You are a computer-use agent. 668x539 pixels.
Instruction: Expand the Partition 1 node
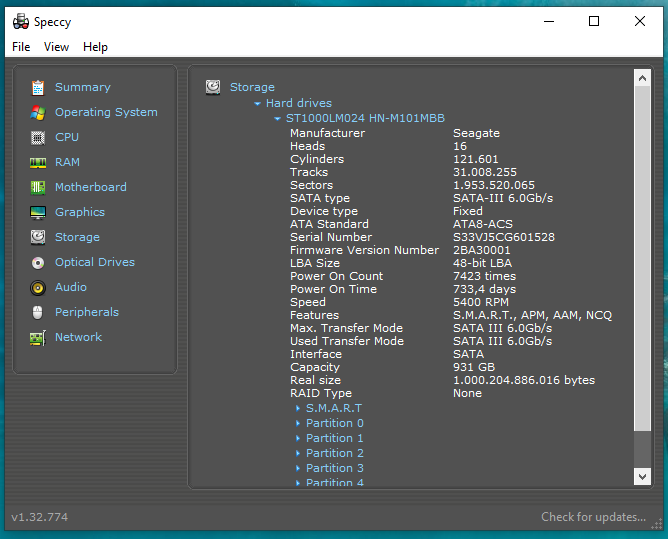click(298, 438)
